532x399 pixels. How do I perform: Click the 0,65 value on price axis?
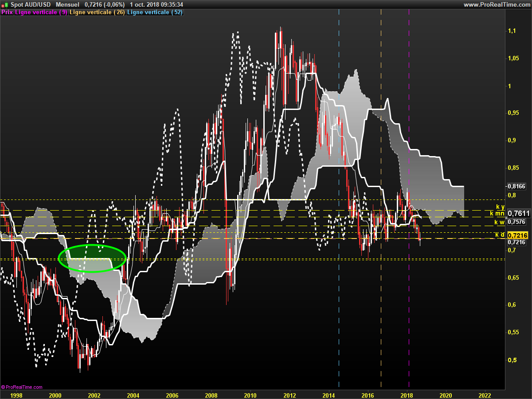(514, 278)
